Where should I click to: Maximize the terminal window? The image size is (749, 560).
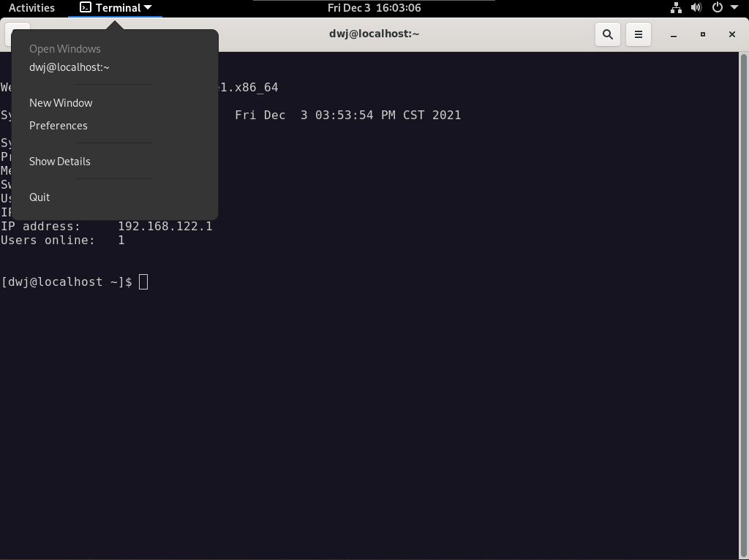(702, 34)
